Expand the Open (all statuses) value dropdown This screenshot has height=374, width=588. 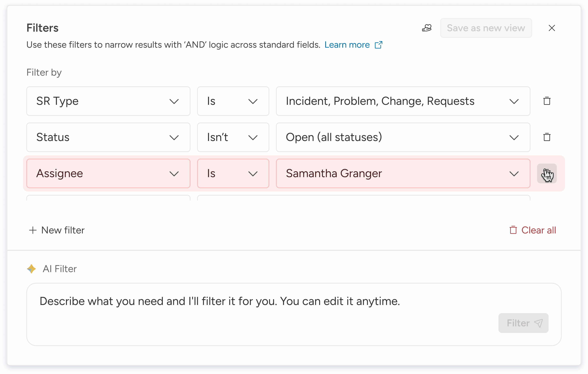click(x=403, y=137)
